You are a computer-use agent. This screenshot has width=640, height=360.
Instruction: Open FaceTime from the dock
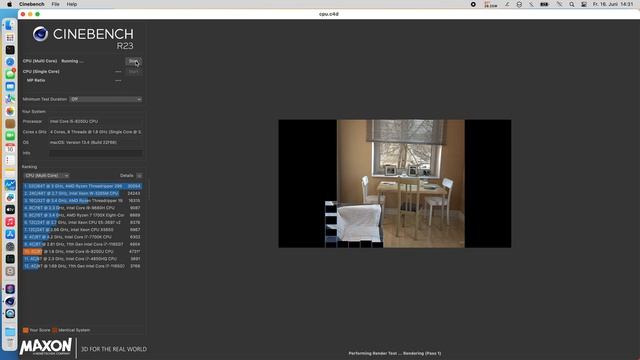pyautogui.click(x=10, y=136)
